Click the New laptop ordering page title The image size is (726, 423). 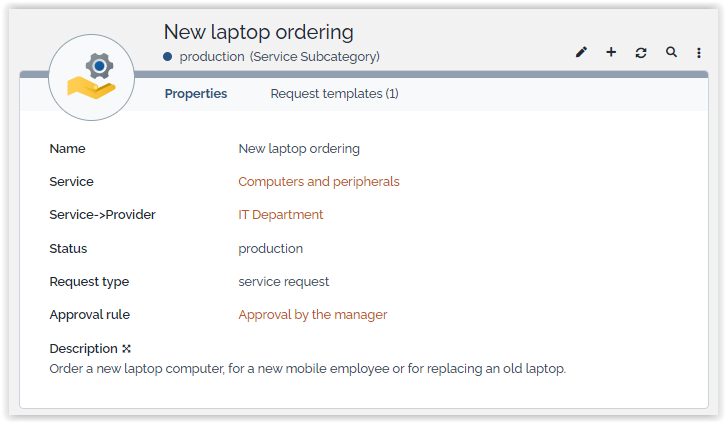258,33
